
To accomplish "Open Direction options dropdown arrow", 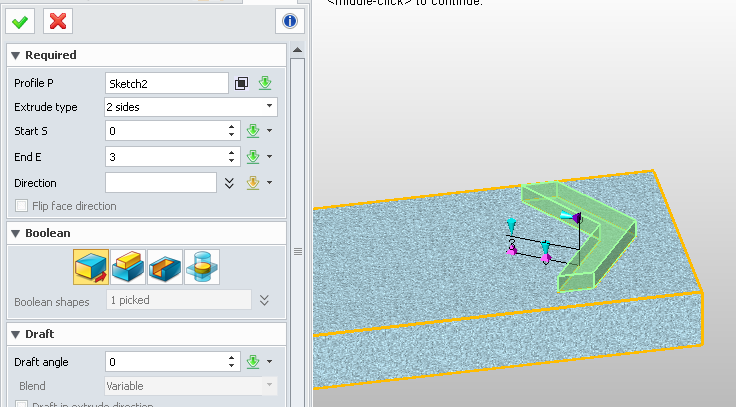I will [x=269, y=182].
